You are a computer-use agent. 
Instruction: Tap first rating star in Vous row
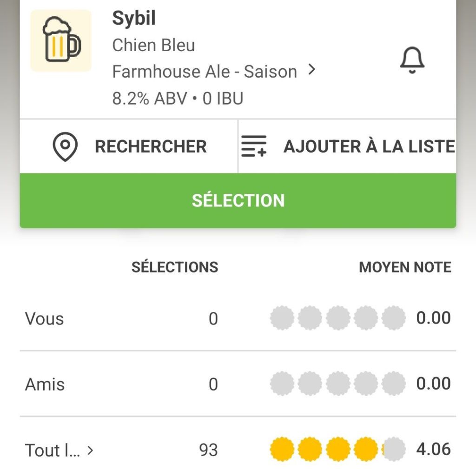click(282, 318)
